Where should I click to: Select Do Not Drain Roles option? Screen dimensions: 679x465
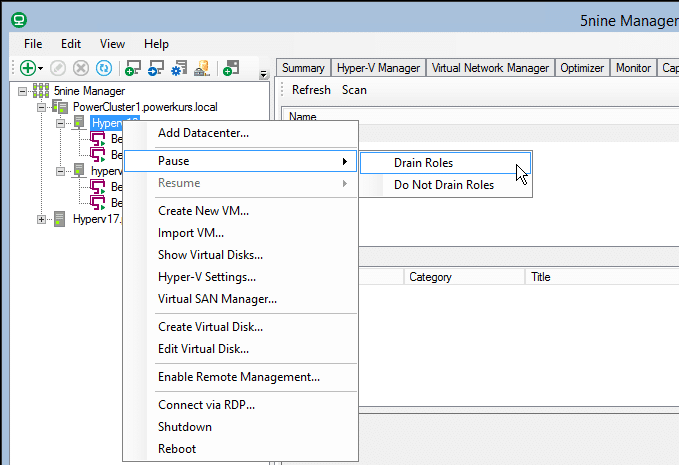[x=446, y=185]
